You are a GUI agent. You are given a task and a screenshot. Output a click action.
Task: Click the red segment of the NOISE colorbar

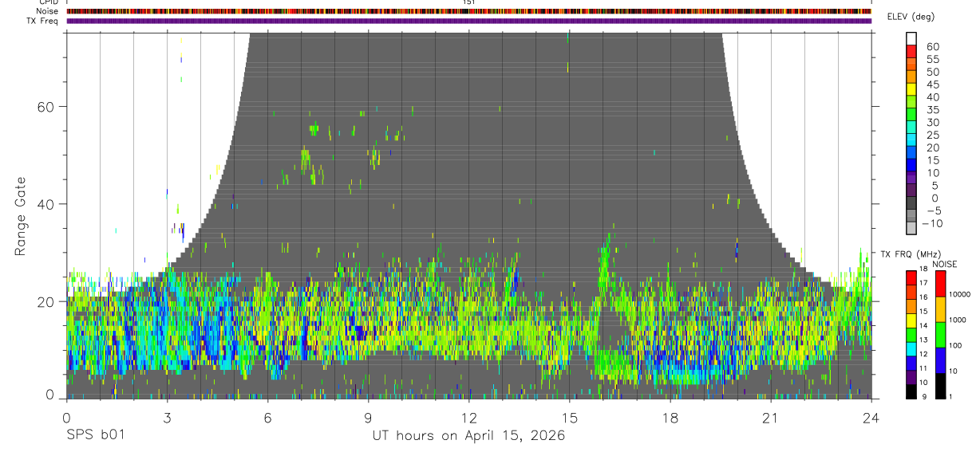(940, 283)
